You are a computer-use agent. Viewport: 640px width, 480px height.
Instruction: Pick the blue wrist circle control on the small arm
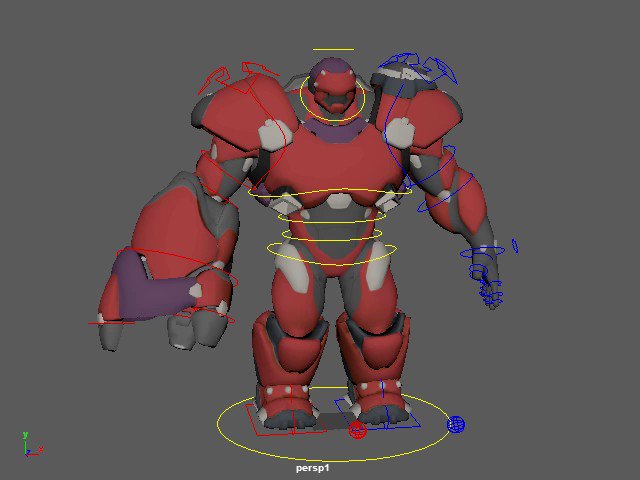coord(482,254)
